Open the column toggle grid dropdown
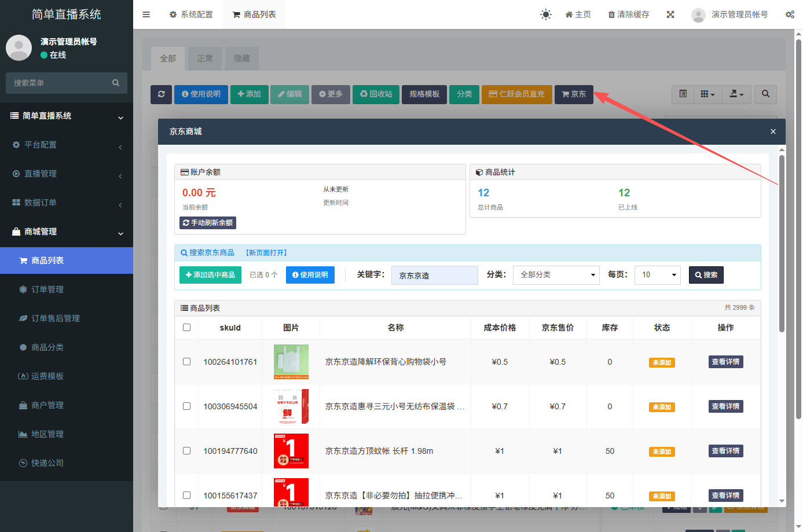The width and height of the screenshot is (803, 532). tap(707, 94)
